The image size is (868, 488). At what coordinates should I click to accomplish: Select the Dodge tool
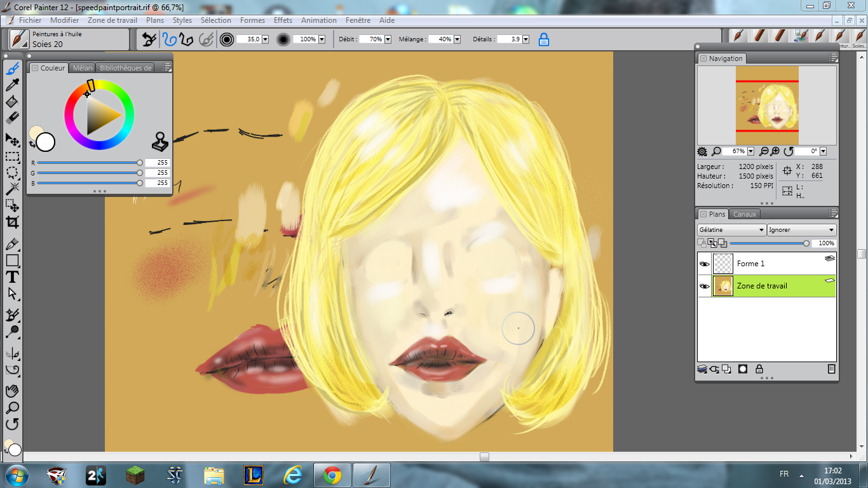[x=12, y=332]
